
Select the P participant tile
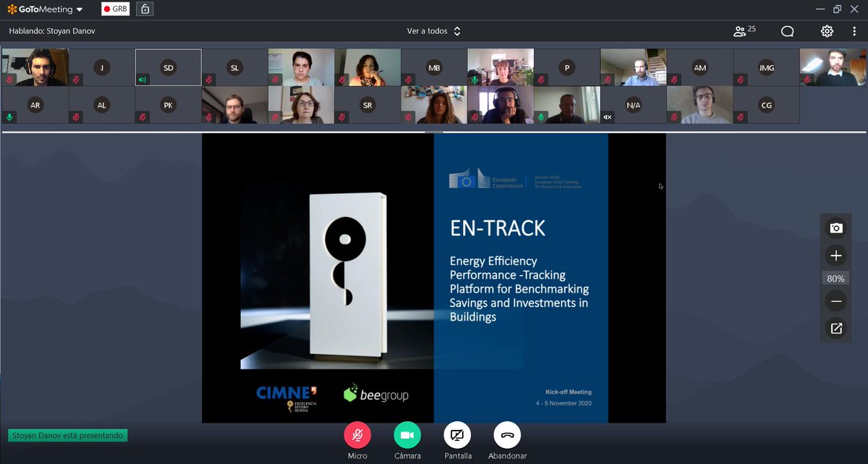pos(567,67)
